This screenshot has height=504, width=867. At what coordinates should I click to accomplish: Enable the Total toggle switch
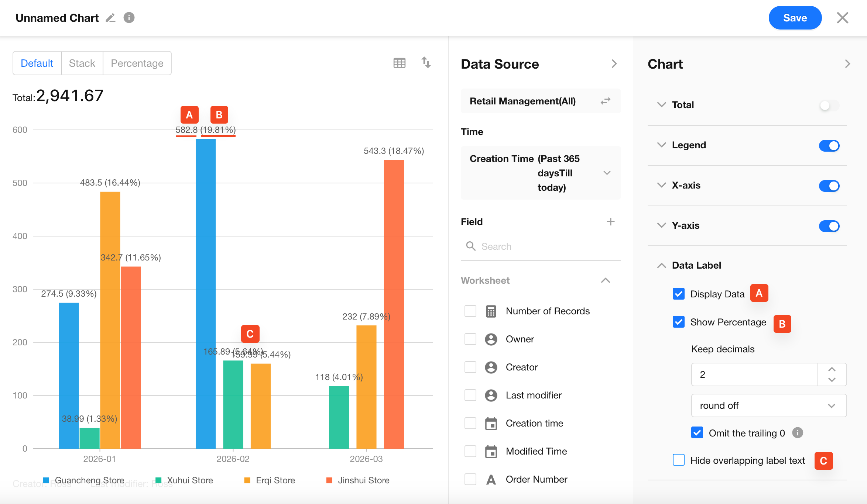(x=829, y=106)
